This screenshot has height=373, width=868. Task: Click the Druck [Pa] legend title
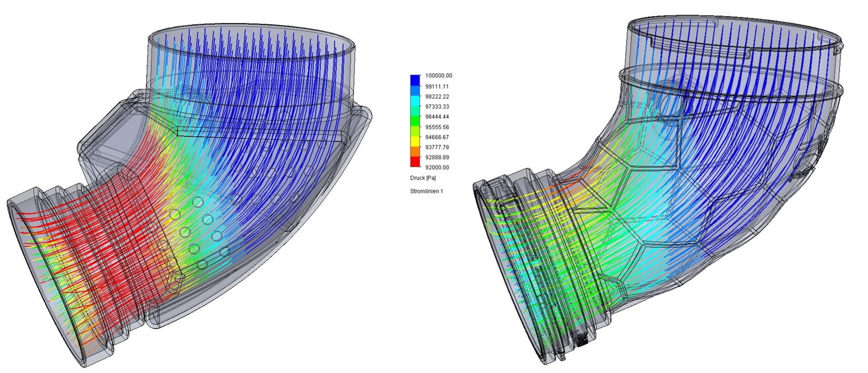coord(422,178)
